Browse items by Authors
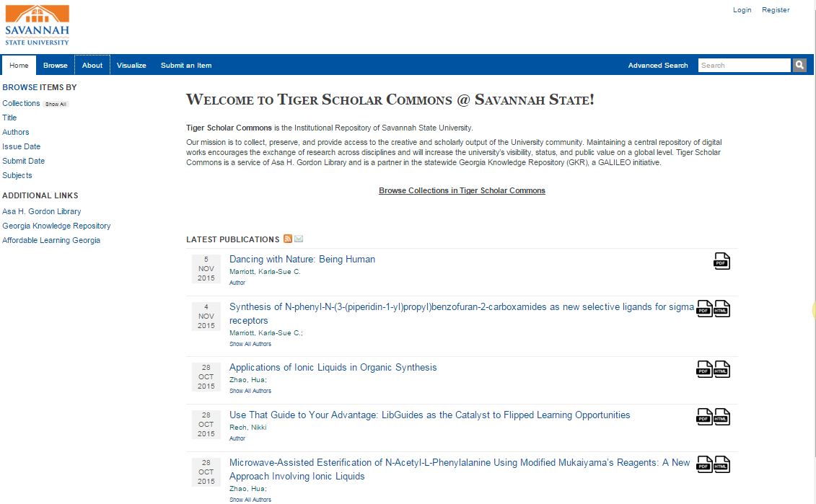Image resolution: width=816 pixels, height=504 pixels. 16,132
